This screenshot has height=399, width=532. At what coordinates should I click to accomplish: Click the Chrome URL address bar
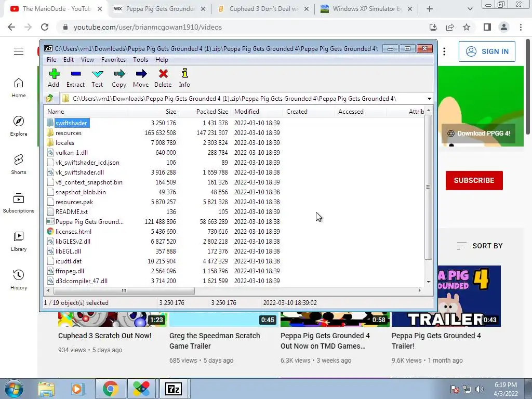[x=244, y=27]
